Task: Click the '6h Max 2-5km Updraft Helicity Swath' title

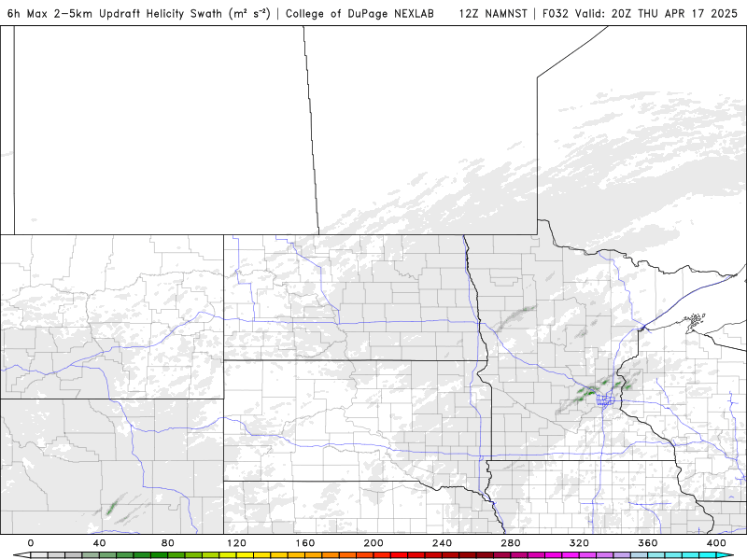Action: click(138, 13)
